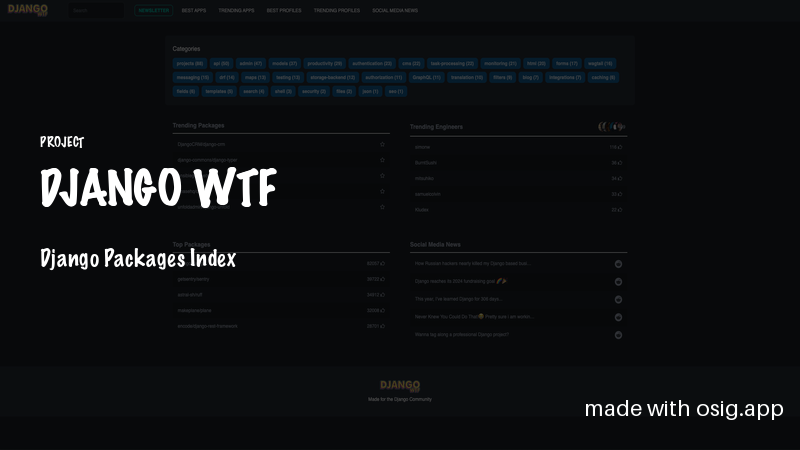800x450 pixels.
Task: Star the django-commons/django-typer package
Action: [382, 160]
